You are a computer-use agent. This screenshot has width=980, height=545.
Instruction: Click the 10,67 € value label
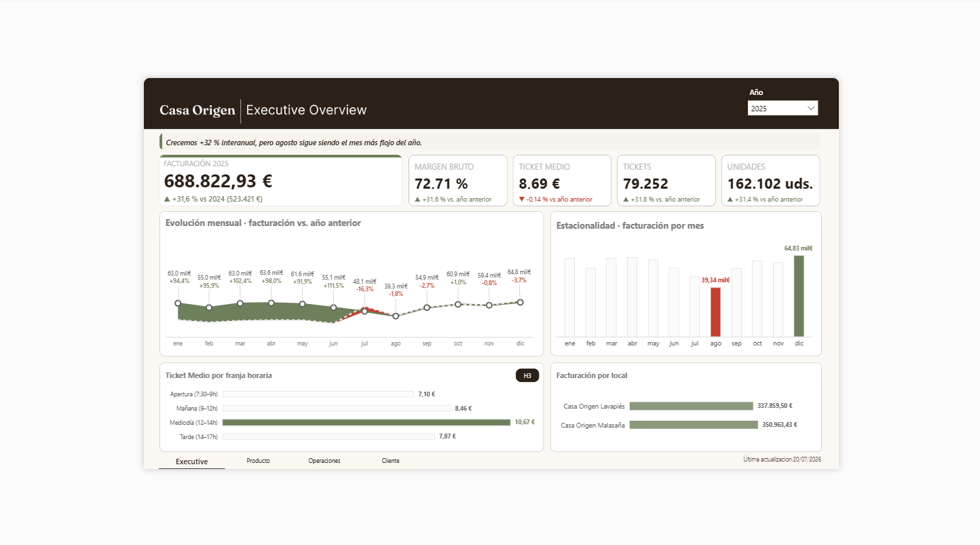click(x=525, y=422)
